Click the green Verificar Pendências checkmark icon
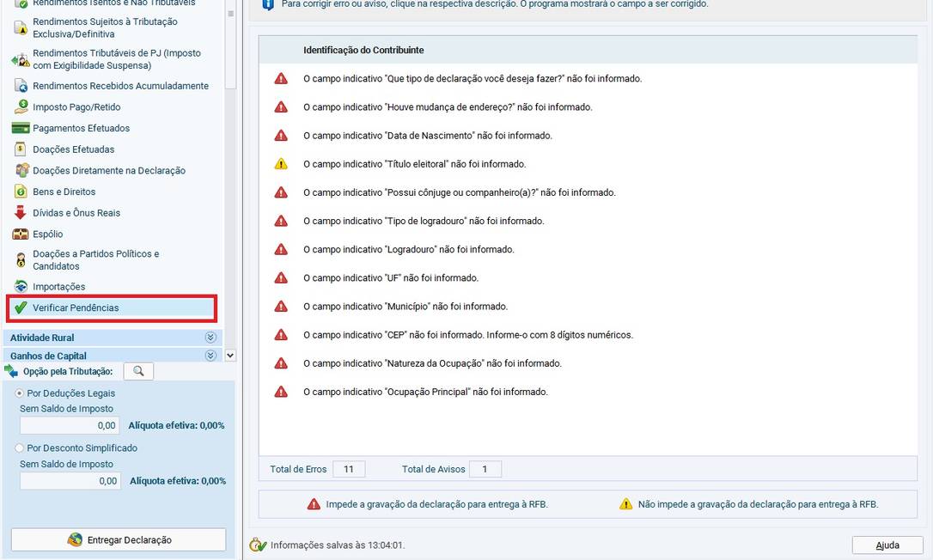933x560 pixels. click(x=21, y=307)
